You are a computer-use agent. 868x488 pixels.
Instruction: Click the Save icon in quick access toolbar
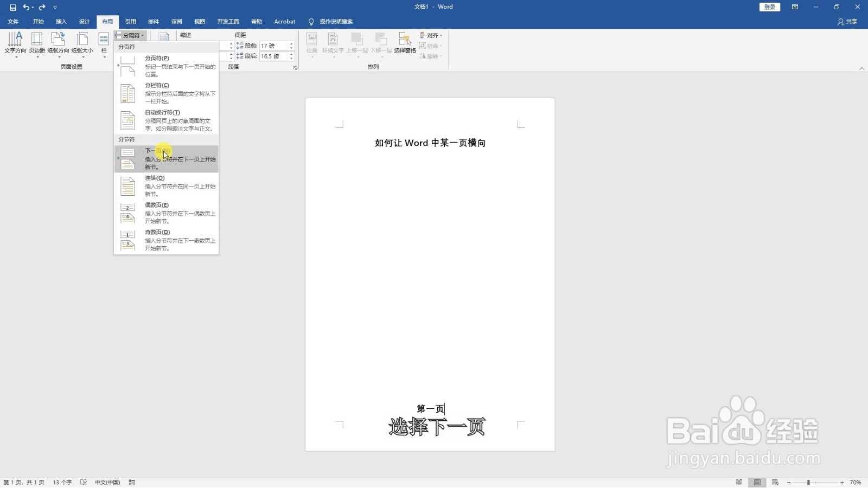pos(13,7)
